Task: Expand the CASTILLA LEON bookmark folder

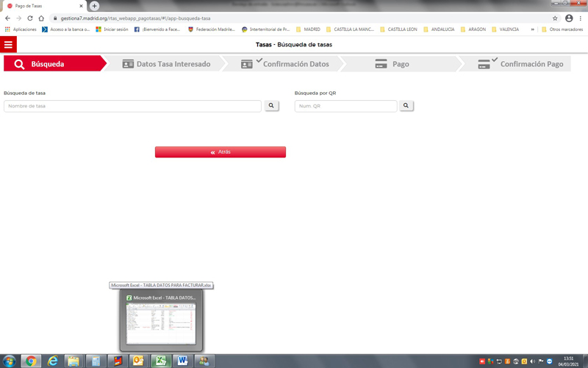Action: click(398, 29)
